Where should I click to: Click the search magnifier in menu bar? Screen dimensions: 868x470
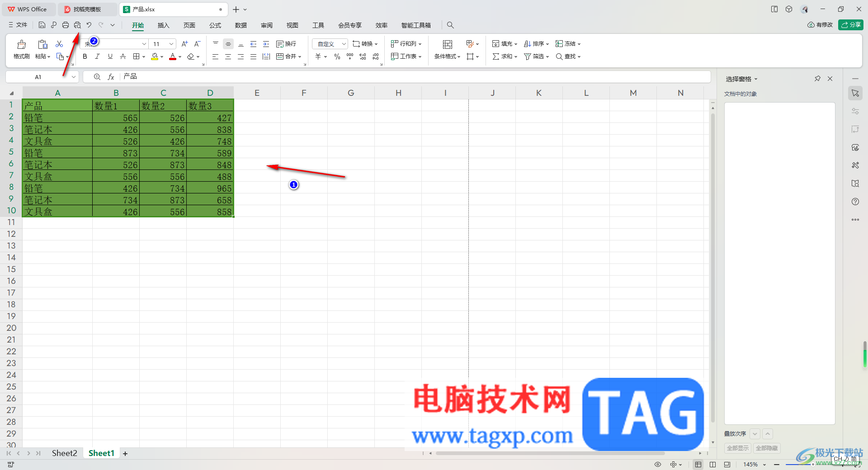tap(450, 25)
